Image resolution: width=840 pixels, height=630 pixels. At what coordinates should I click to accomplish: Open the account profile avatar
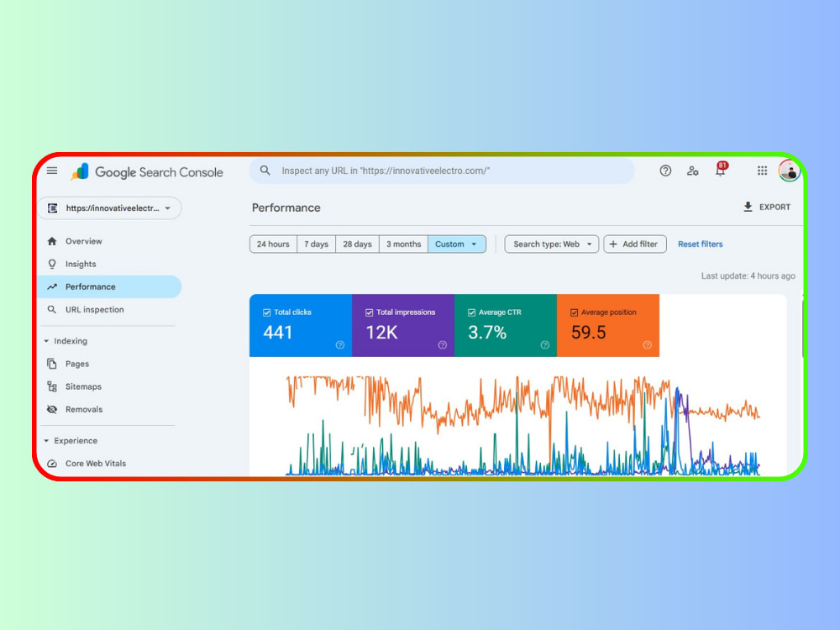pyautogui.click(x=790, y=171)
